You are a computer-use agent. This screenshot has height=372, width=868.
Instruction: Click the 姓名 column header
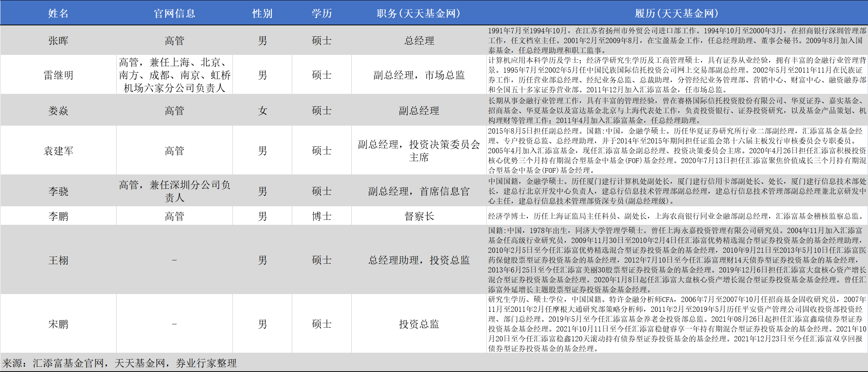click(x=58, y=12)
